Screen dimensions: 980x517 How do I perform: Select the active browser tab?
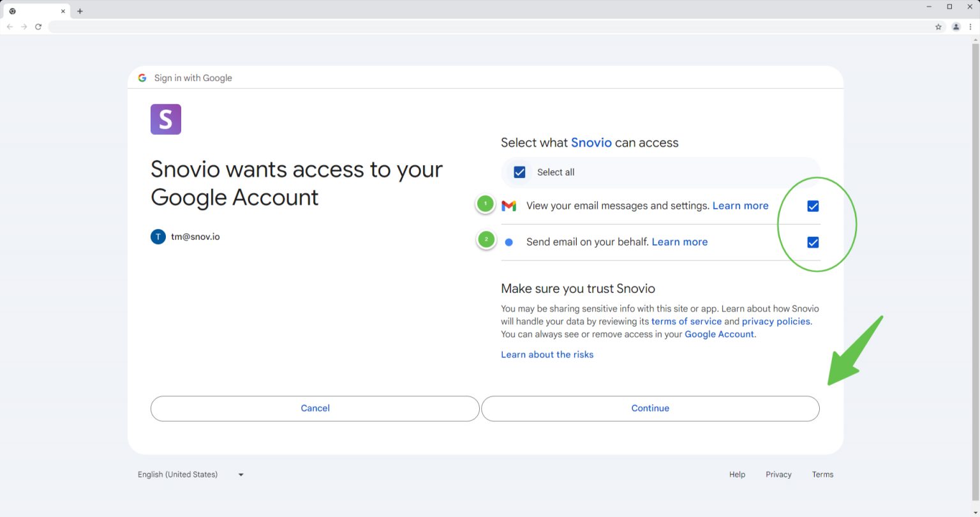pyautogui.click(x=36, y=11)
